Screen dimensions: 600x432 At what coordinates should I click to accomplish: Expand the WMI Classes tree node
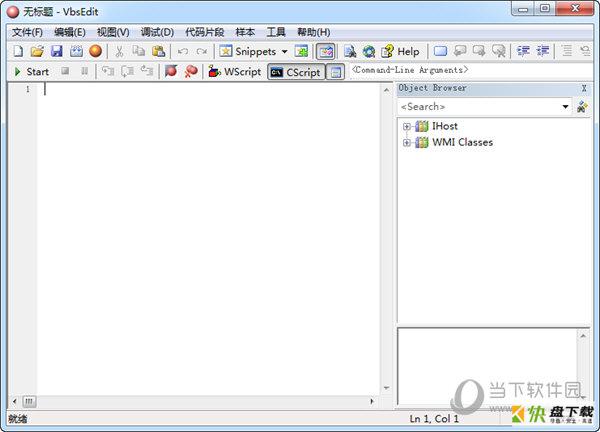point(407,143)
